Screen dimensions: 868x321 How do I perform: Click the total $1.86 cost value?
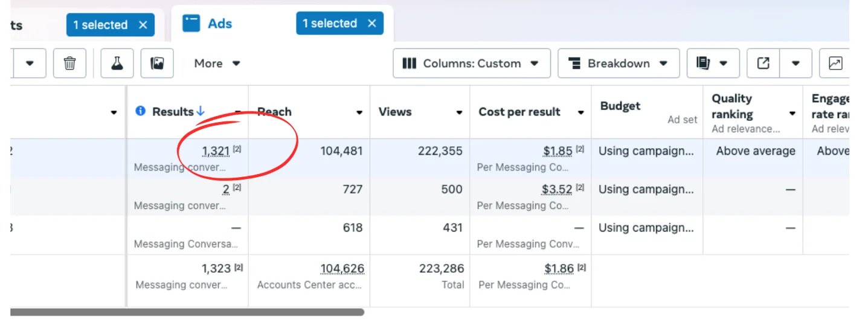pyautogui.click(x=559, y=268)
